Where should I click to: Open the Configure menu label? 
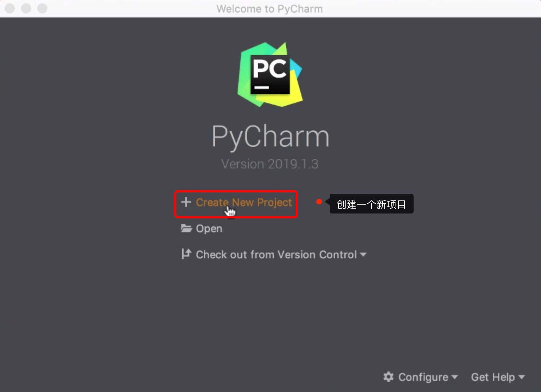pos(423,377)
